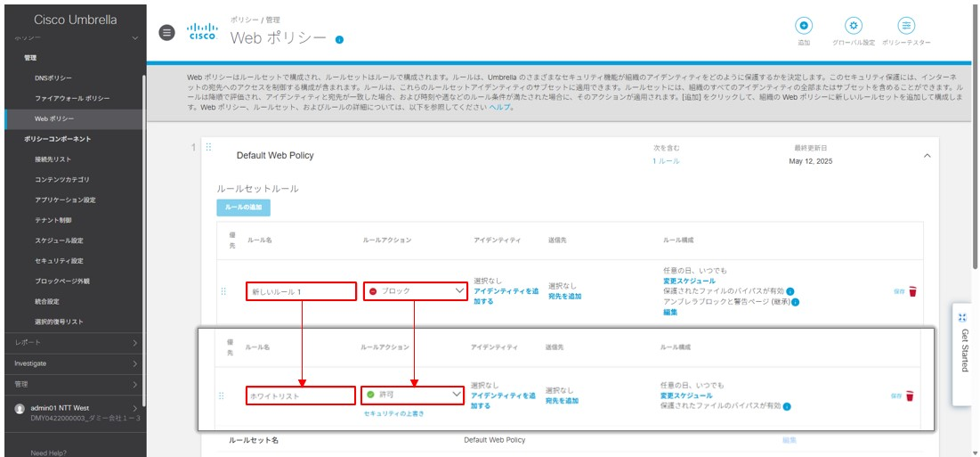Viewport: 980px width, 457px height.
Task: Open グローバル設定 gear icon
Action: coord(853,25)
